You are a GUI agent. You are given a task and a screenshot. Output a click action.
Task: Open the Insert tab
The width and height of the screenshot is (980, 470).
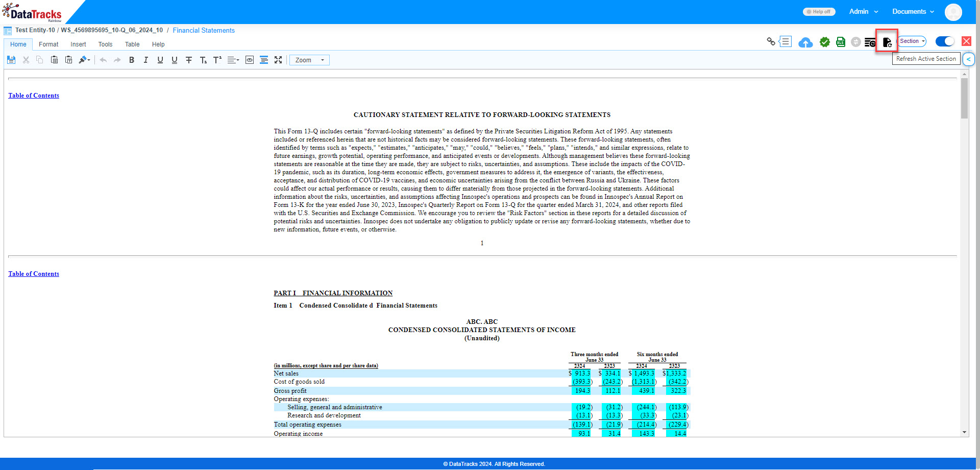(x=78, y=44)
